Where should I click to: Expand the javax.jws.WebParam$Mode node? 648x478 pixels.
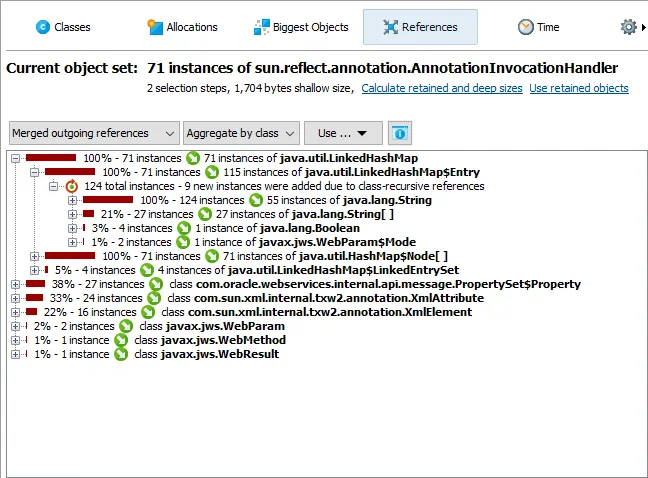coord(72,242)
